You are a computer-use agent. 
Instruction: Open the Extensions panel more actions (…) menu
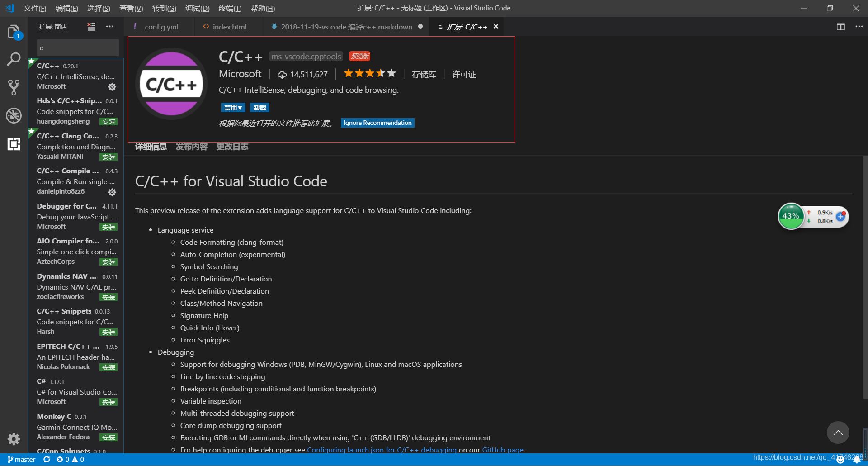click(109, 27)
